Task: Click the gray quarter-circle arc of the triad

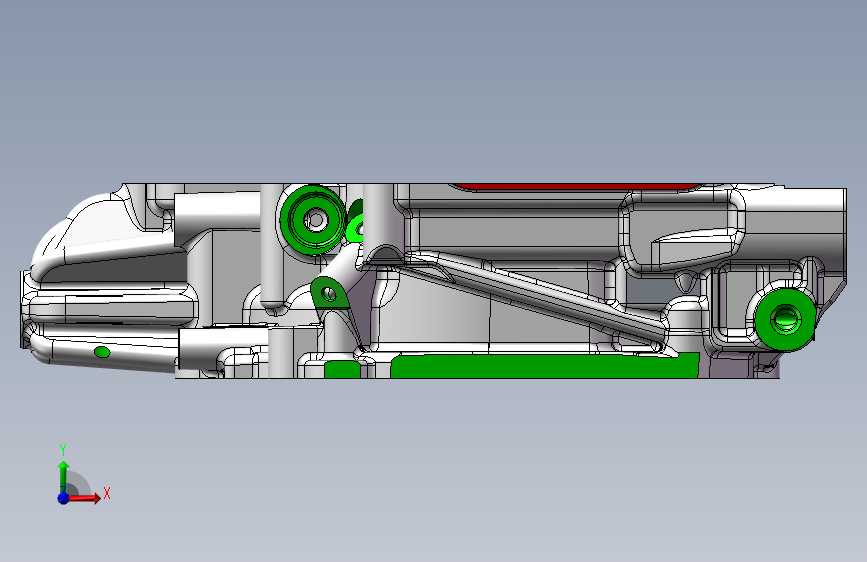Action: (x=80, y=483)
